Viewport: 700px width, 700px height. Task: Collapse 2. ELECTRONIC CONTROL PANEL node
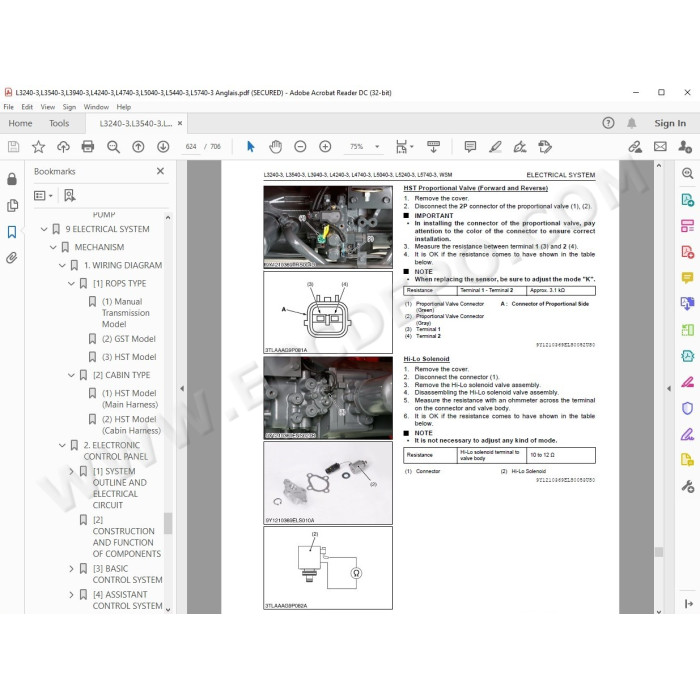62,445
